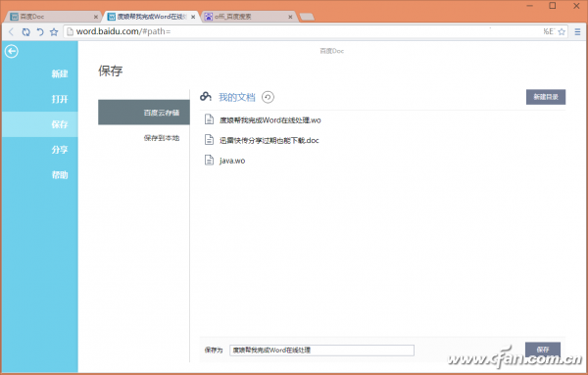Select the 度娘帮我完成Word在线 tab
588x375 pixels.
151,17
